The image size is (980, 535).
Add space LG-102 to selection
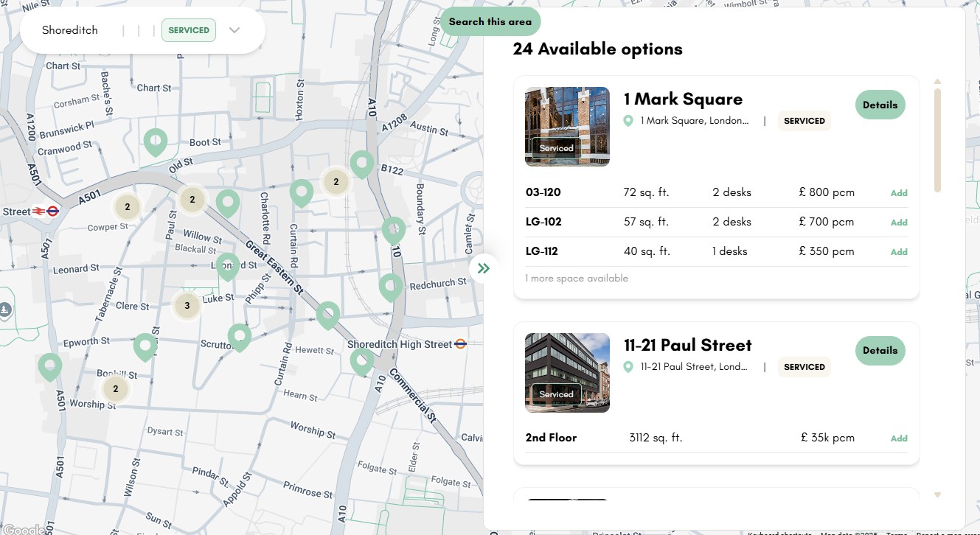pos(899,223)
